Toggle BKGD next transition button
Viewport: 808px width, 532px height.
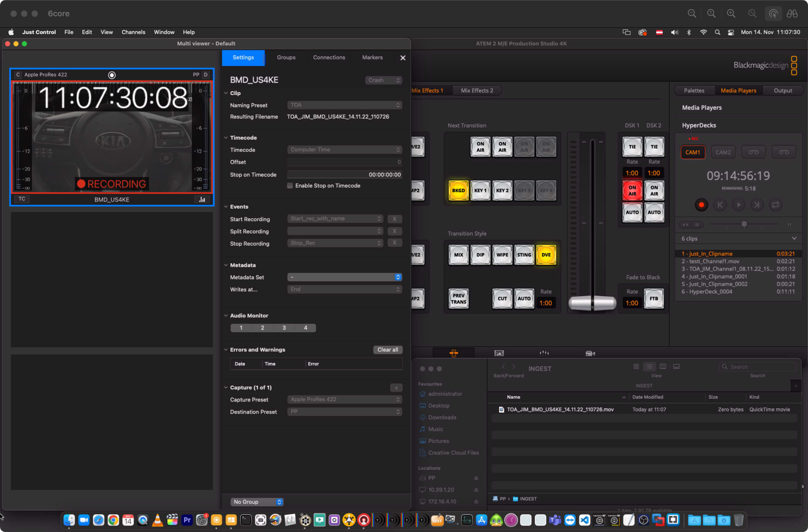[x=458, y=190]
